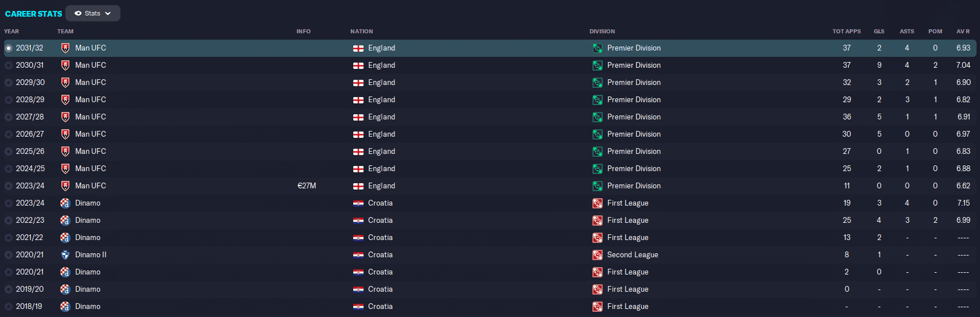Click the Croatia flag in the 2021/22 row

(x=358, y=238)
